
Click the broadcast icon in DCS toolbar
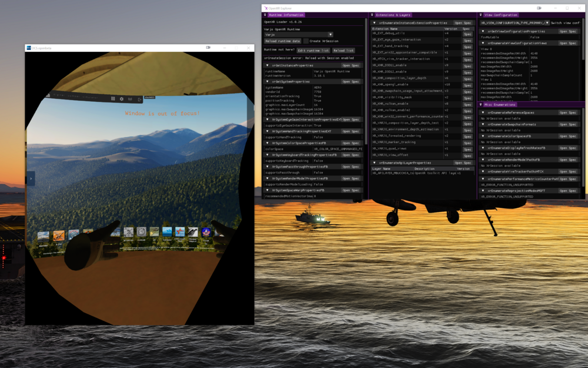(x=130, y=99)
